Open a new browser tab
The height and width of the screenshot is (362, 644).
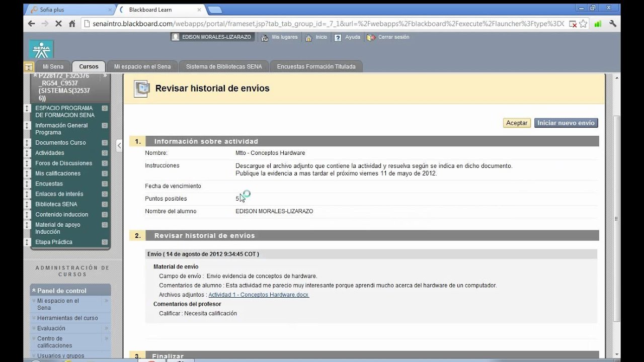click(215, 10)
